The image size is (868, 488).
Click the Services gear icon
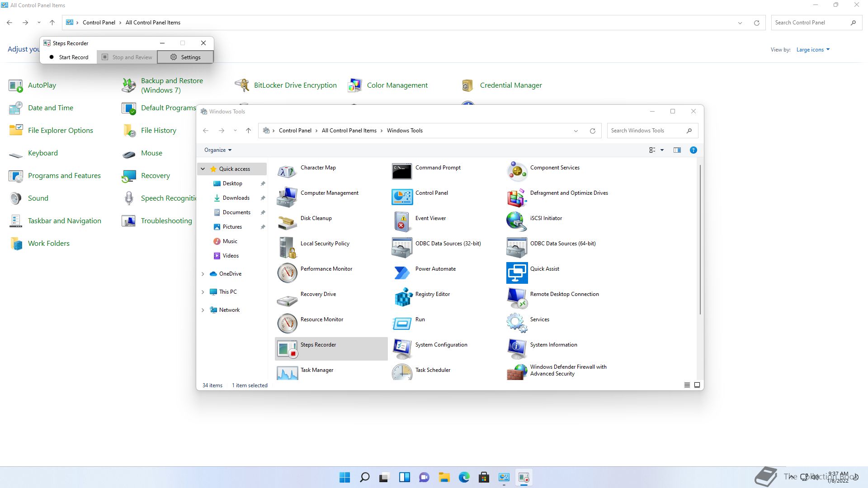click(x=517, y=323)
